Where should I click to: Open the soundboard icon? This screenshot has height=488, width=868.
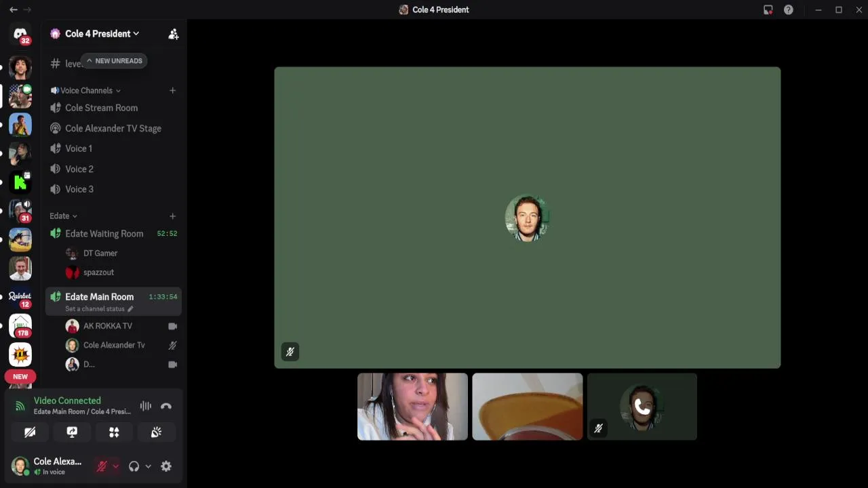point(156,432)
